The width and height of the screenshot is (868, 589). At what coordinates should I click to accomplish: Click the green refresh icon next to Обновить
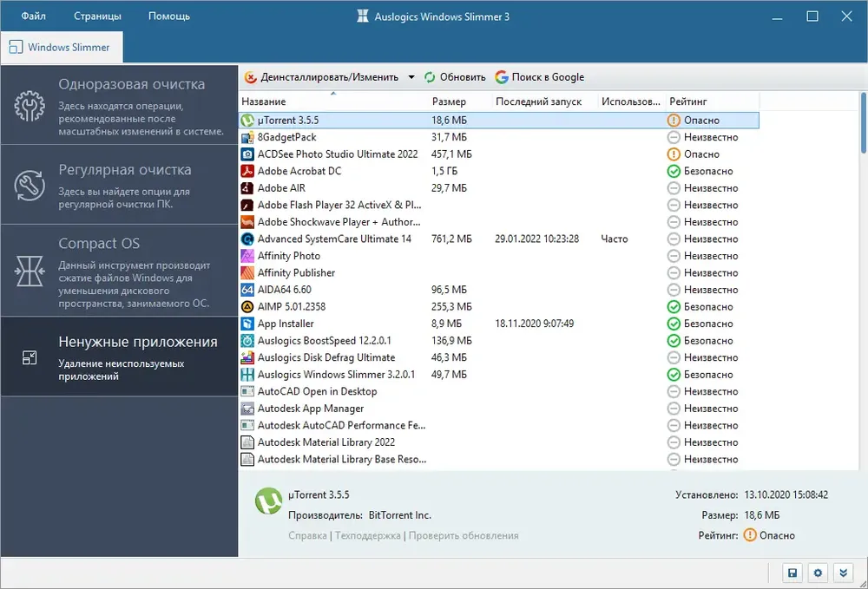point(431,77)
